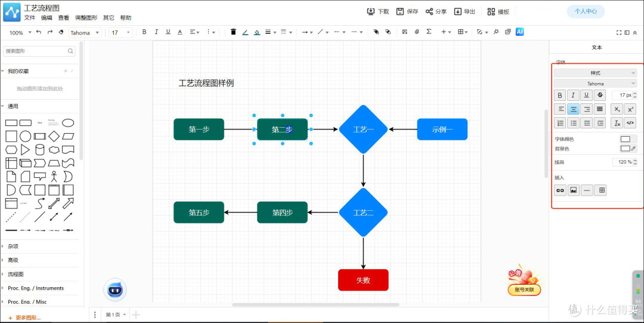Click the 分享 share button

(x=436, y=11)
